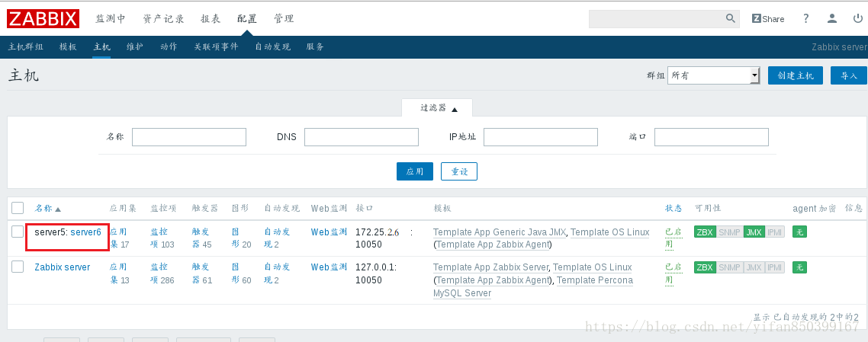This screenshot has height=342, width=868.
Task: Click the 重设 filter button
Action: pos(459,171)
